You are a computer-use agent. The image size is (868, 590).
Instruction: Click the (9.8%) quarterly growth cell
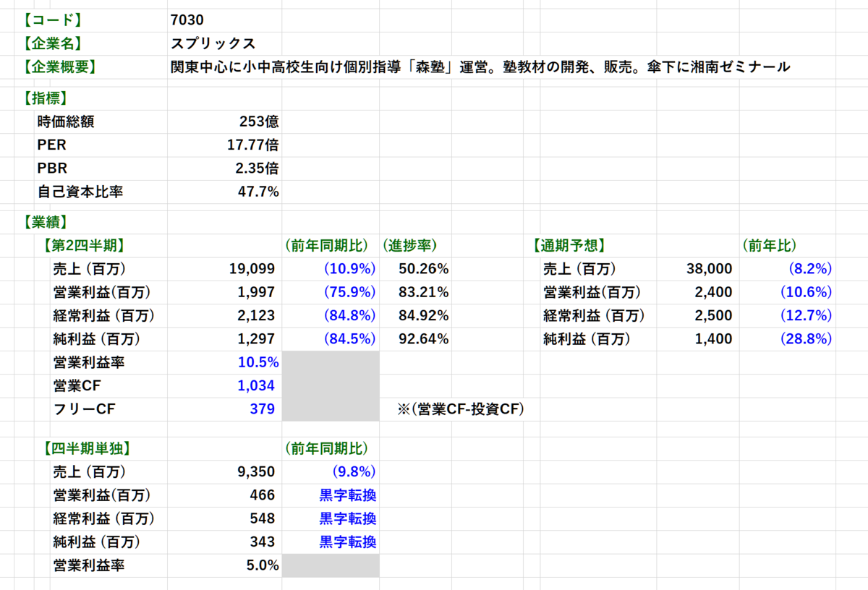point(354,472)
